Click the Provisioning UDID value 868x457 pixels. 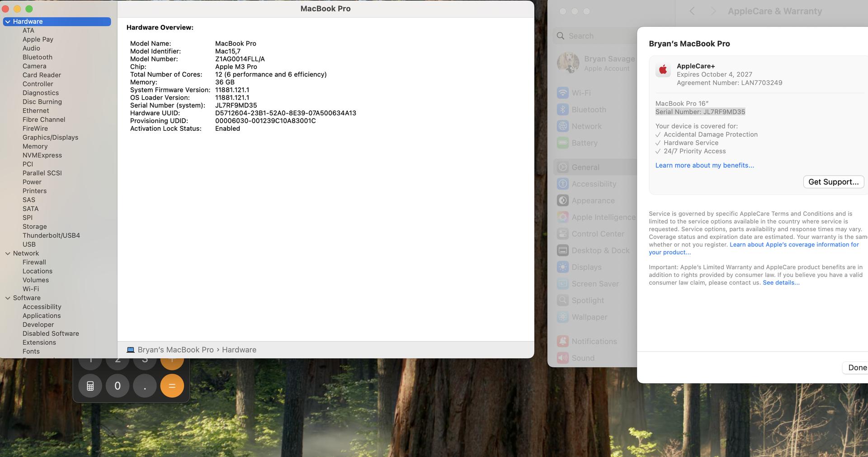[x=265, y=121]
